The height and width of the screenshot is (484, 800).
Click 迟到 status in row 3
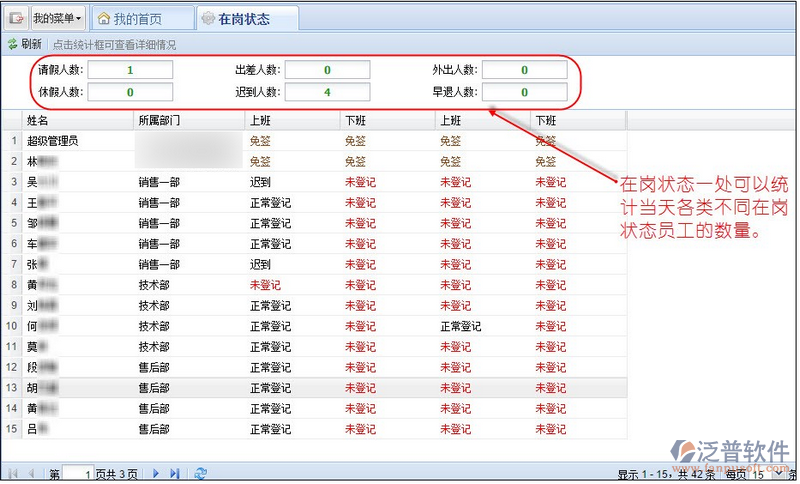tap(260, 182)
